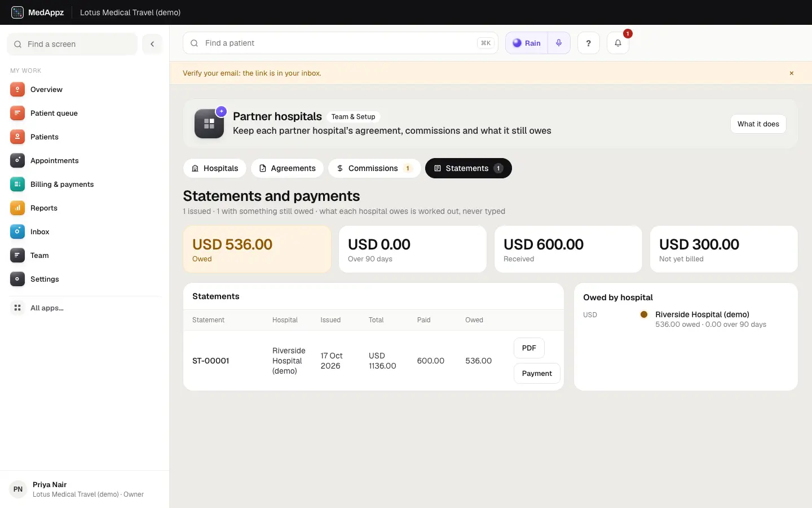Select the USD 0.00 Over 90 days card
This screenshot has height=508, width=812.
(x=413, y=249)
